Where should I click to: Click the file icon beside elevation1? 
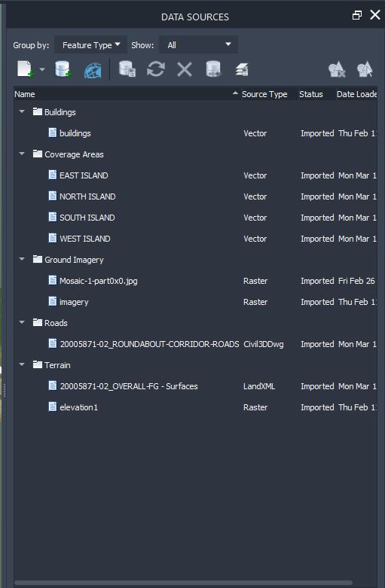click(x=53, y=407)
